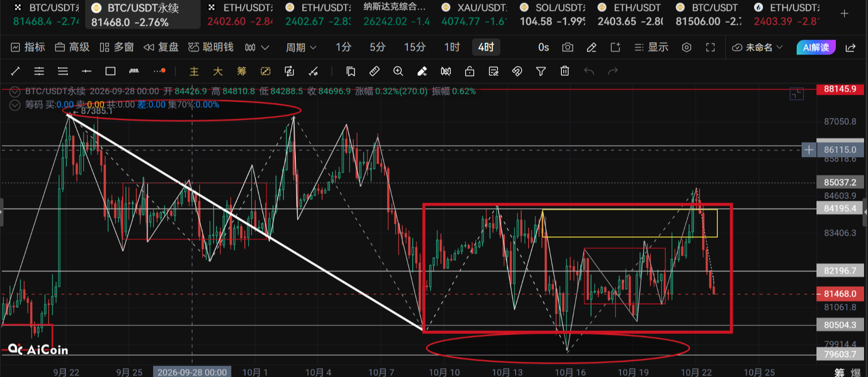The height and width of the screenshot is (377, 868).
Task: Expand the 未命名 layout dropdown
Action: (758, 47)
